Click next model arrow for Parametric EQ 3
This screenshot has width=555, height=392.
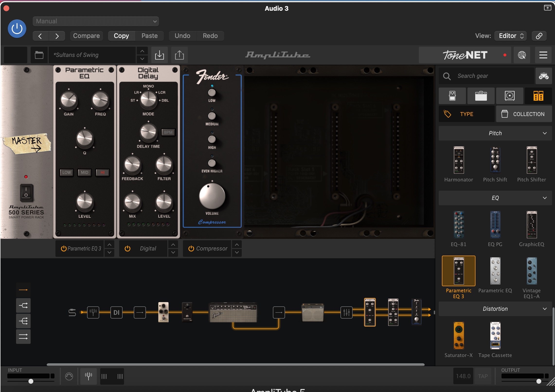[x=109, y=252]
